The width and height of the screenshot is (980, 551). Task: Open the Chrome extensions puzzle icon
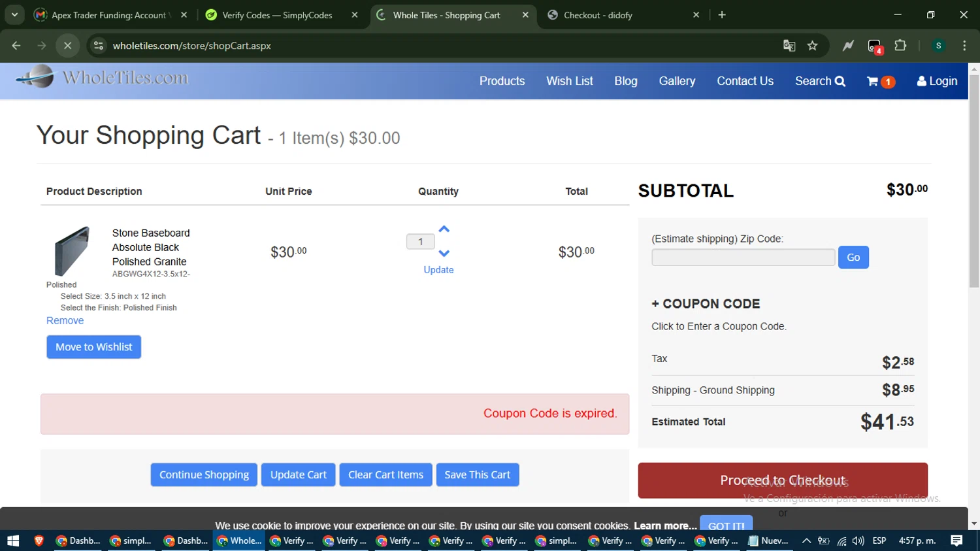[900, 46]
